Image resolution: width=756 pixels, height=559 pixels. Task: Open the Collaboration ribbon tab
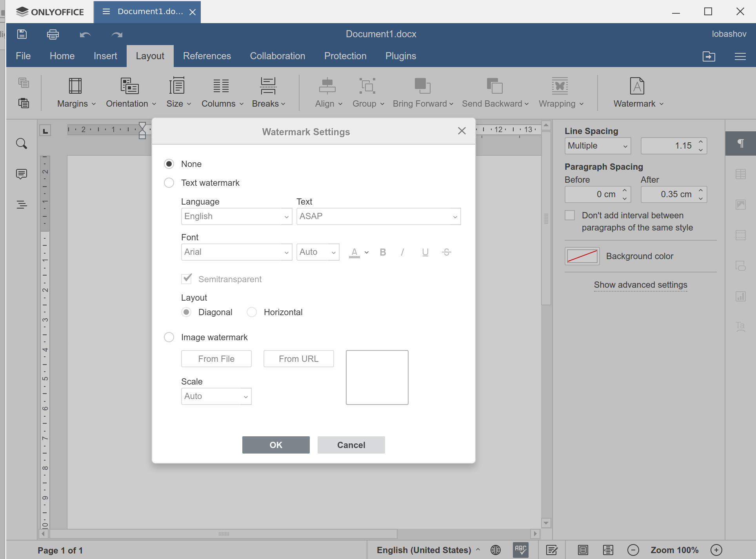(277, 56)
